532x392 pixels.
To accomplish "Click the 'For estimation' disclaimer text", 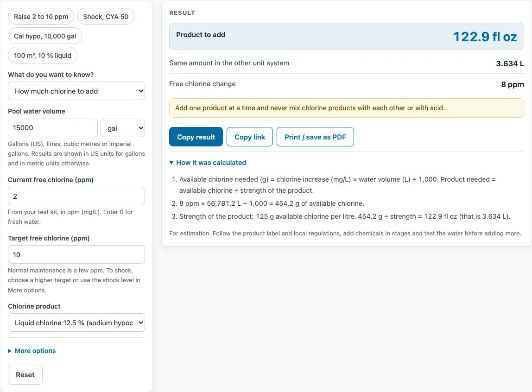I will 345,233.
